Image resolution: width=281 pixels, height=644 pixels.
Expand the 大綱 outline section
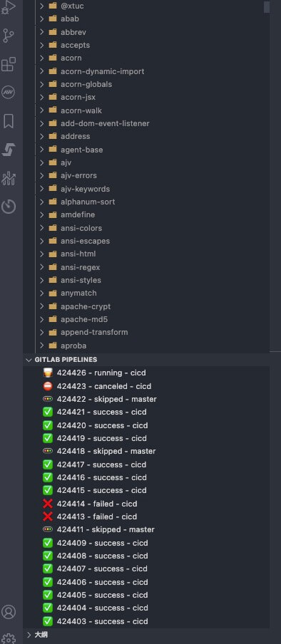click(29, 635)
